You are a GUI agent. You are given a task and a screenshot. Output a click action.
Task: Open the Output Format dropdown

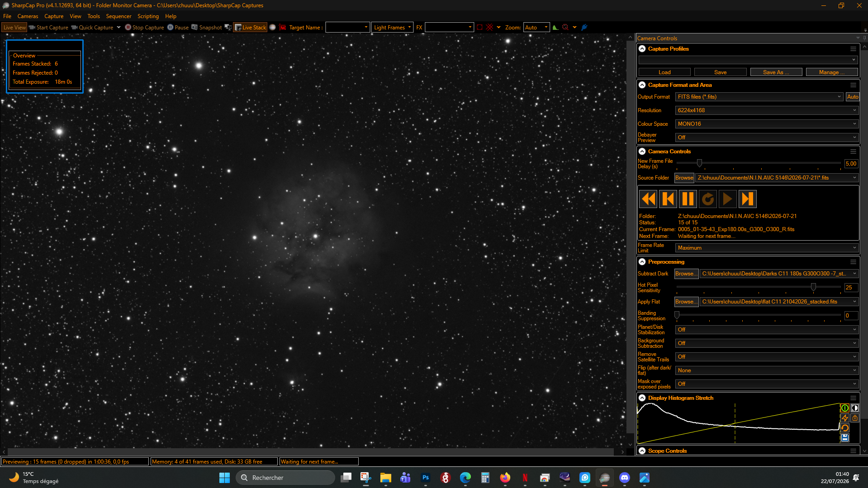pos(759,97)
